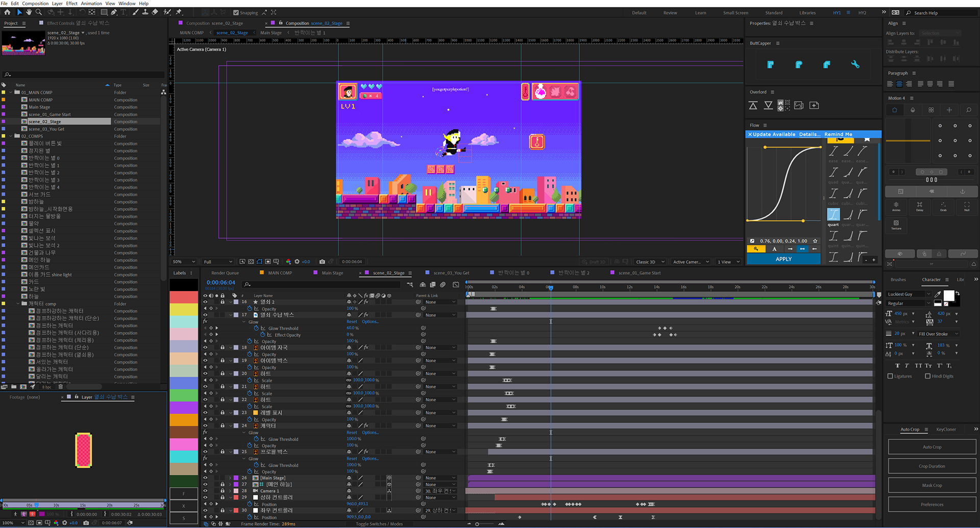980x528 pixels.
Task: Select the Brush tool in toolbar
Action: point(136,12)
